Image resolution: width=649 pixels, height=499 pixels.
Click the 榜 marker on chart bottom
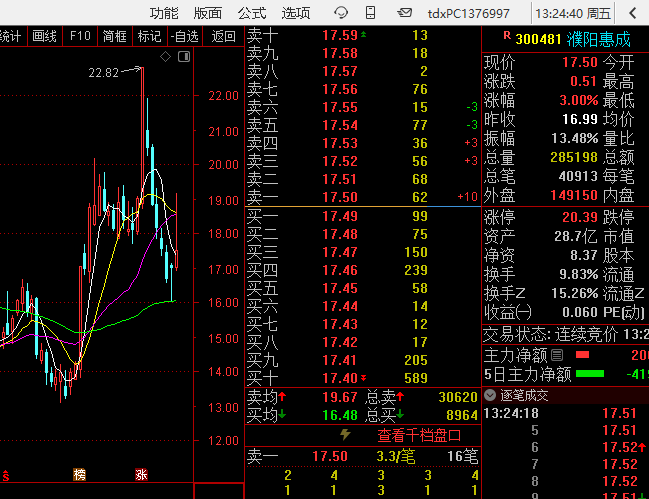(79, 474)
